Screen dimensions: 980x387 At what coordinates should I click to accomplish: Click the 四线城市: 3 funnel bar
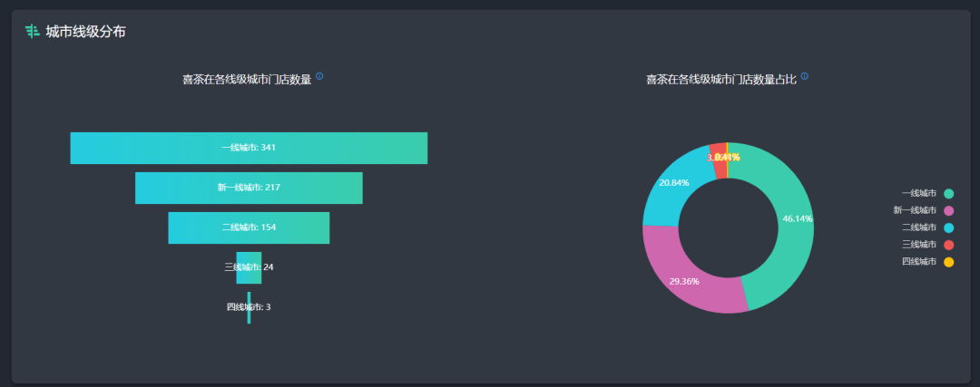(x=249, y=307)
